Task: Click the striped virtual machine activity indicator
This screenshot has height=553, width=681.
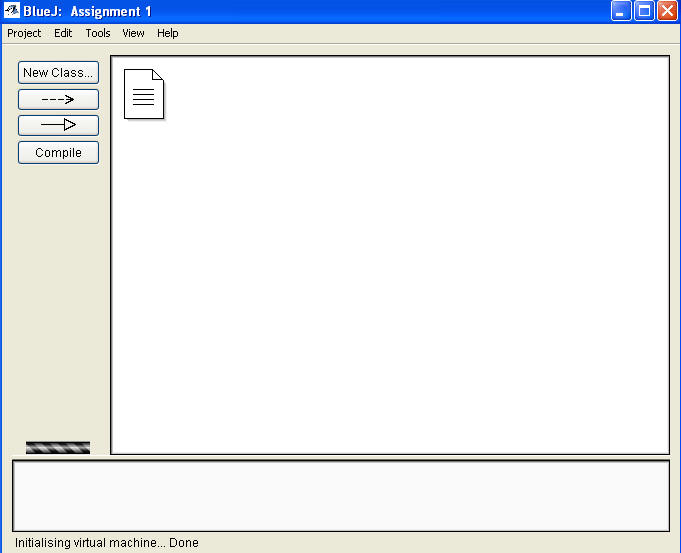Action: (x=58, y=447)
